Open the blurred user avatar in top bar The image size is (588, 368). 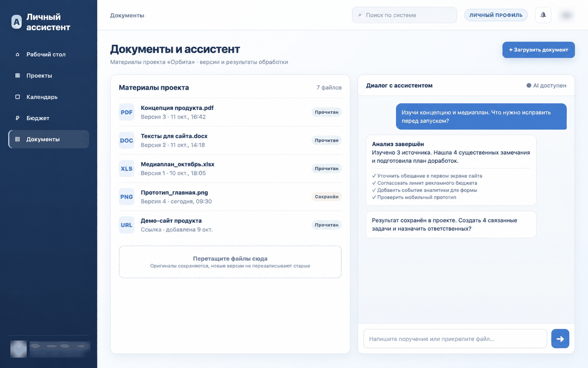pos(566,15)
